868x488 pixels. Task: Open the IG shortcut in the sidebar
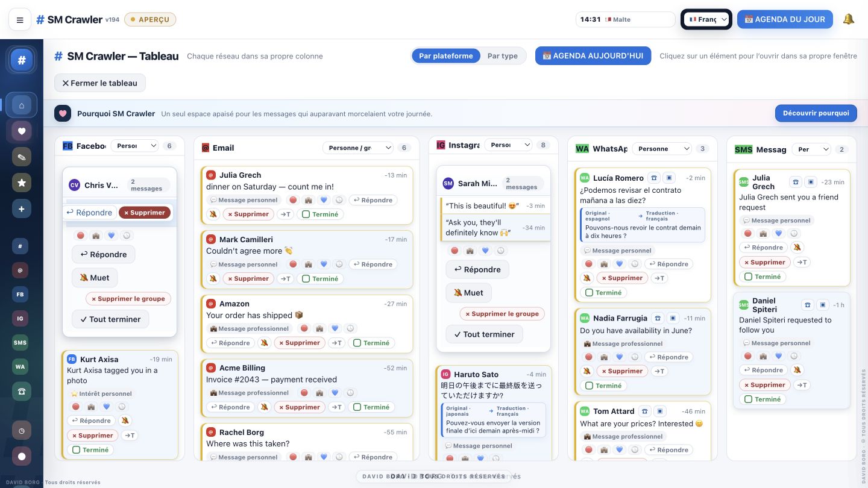[20, 319]
